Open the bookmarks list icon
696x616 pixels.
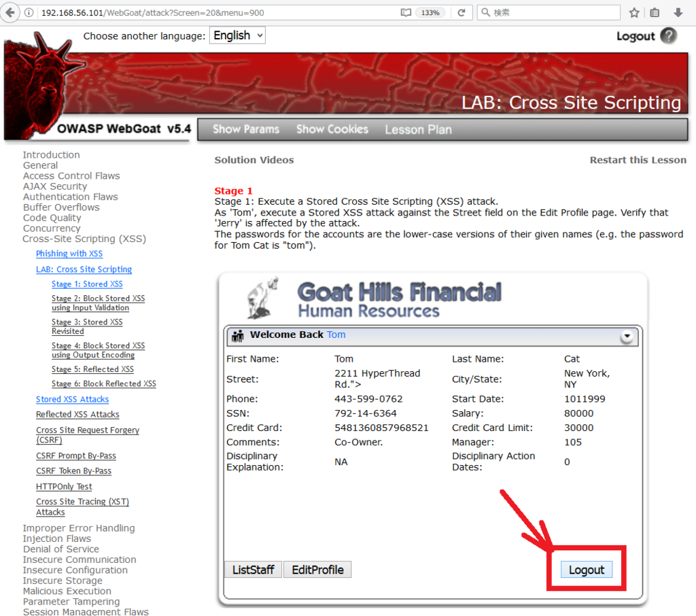pyautogui.click(x=655, y=12)
